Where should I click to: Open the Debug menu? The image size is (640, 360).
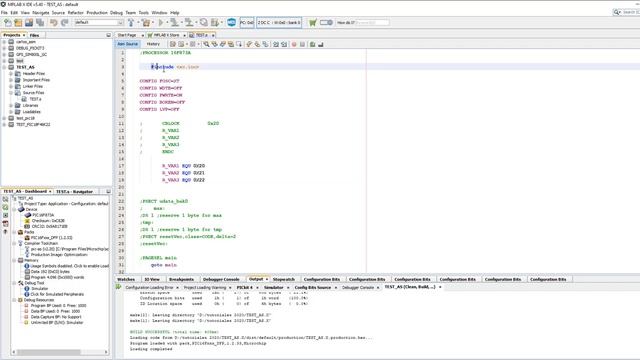(116, 13)
